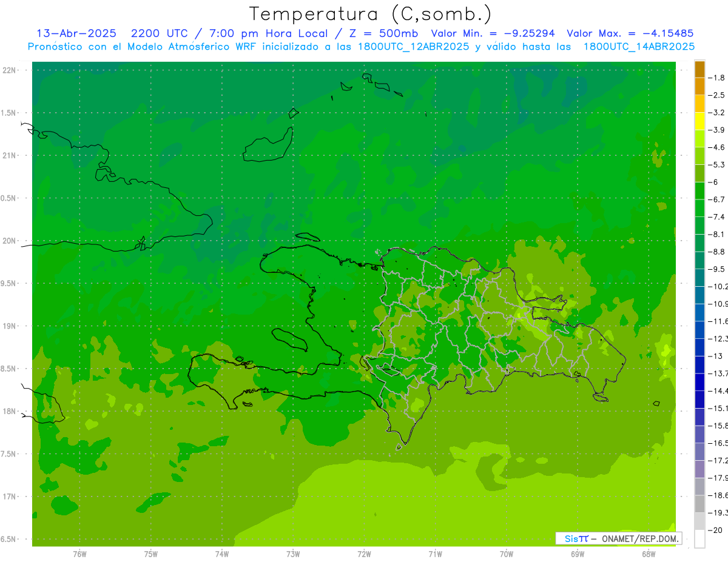Click the "Valor Max. = -4.15485" text

tap(630, 33)
